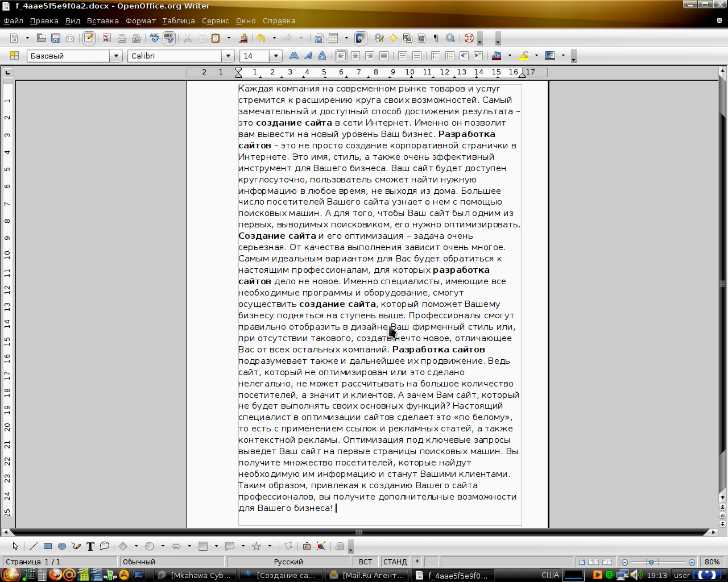
Task: Expand the Undo history arrow
Action: pos(274,38)
